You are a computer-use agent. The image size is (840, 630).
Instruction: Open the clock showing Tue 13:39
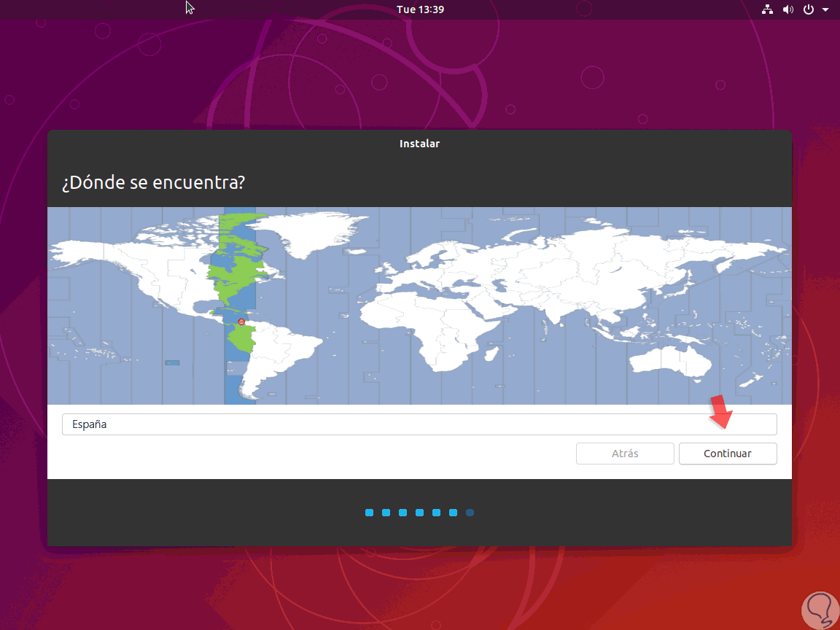point(420,9)
